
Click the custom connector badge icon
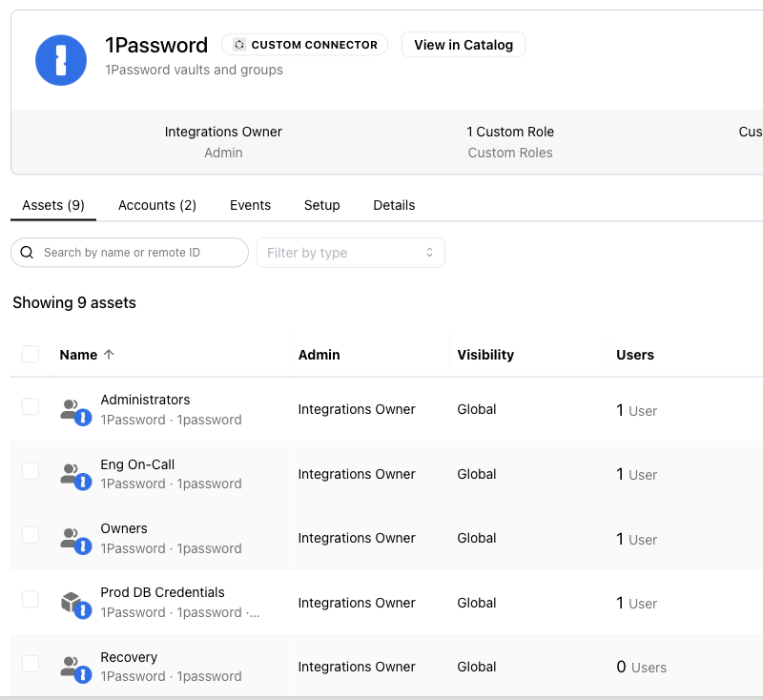(239, 45)
